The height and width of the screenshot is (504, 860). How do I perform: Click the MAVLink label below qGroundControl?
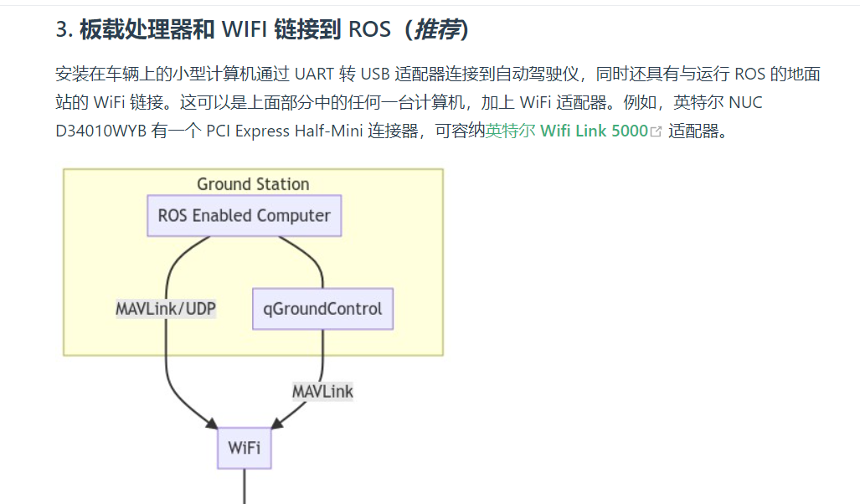pyautogui.click(x=322, y=392)
